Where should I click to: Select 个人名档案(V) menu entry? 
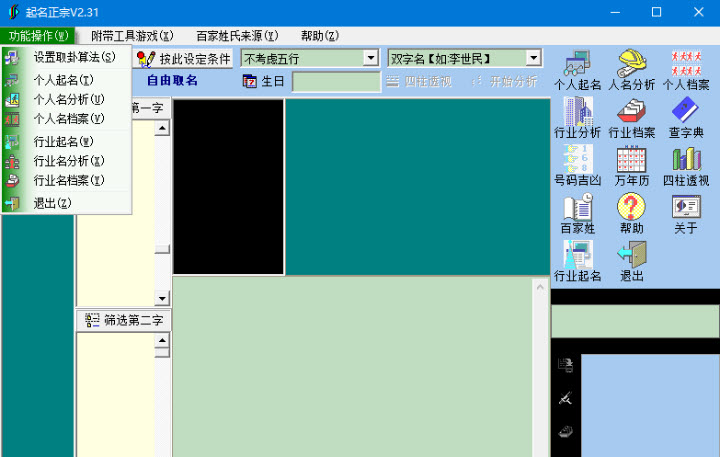pos(67,118)
